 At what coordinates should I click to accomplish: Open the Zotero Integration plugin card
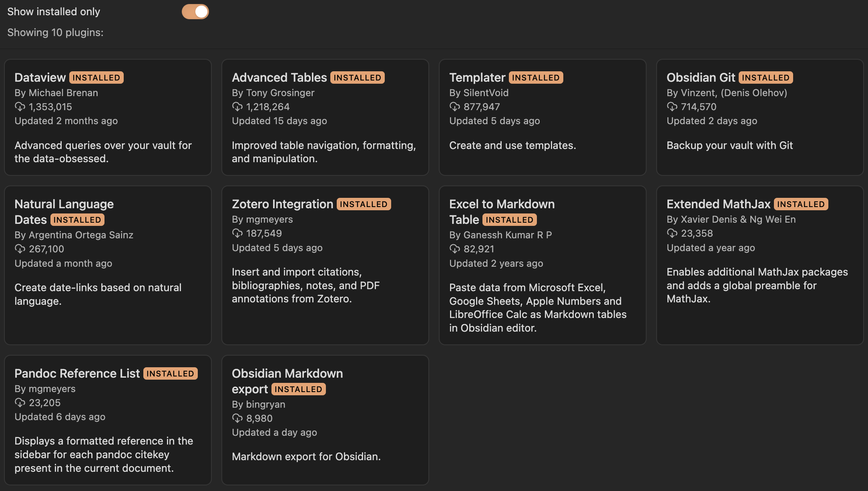pyautogui.click(x=325, y=265)
